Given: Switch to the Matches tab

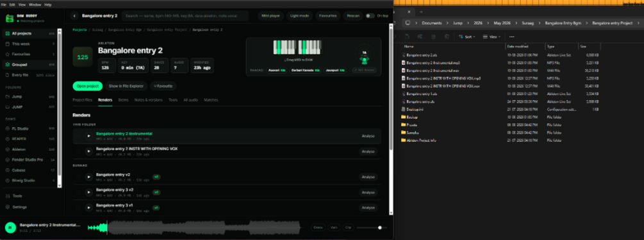Looking at the screenshot, I should click(211, 100).
